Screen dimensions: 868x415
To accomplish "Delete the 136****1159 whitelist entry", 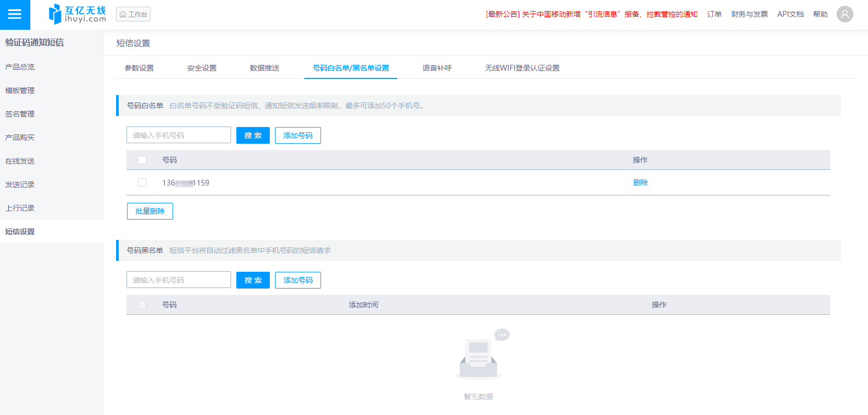I will tap(640, 182).
